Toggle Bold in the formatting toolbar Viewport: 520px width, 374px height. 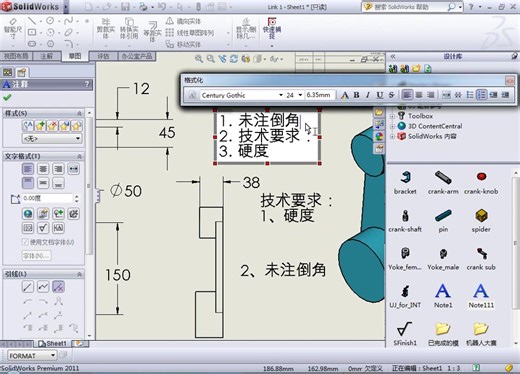pos(356,95)
